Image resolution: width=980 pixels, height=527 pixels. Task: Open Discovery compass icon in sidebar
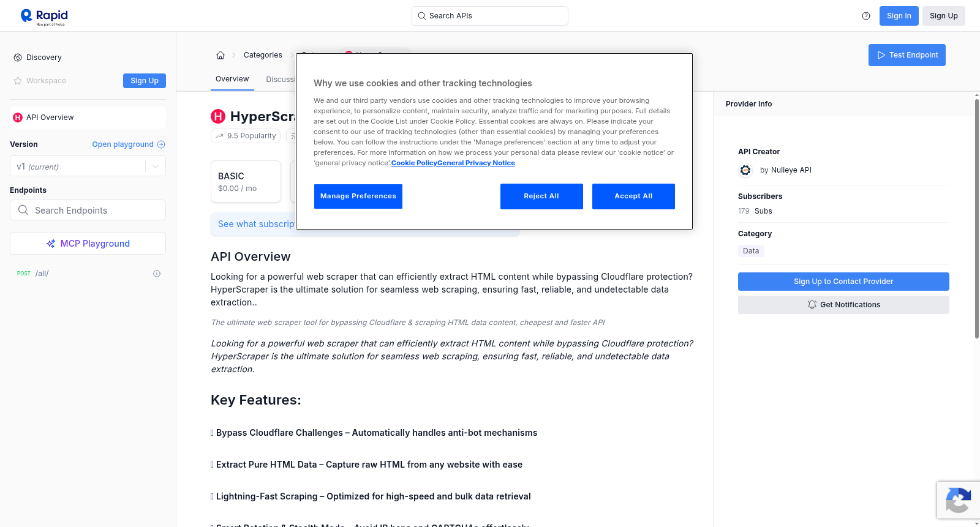click(18, 58)
